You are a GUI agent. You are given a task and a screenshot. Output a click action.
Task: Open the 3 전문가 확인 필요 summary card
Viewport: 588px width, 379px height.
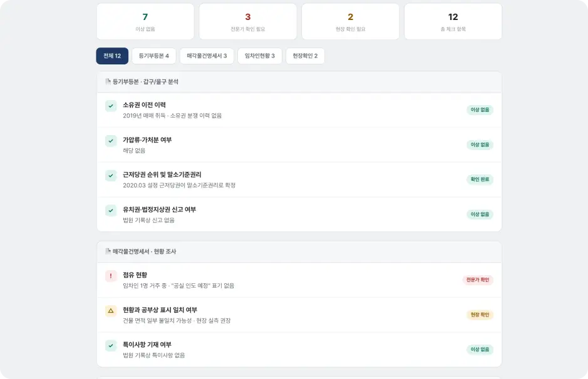(248, 21)
